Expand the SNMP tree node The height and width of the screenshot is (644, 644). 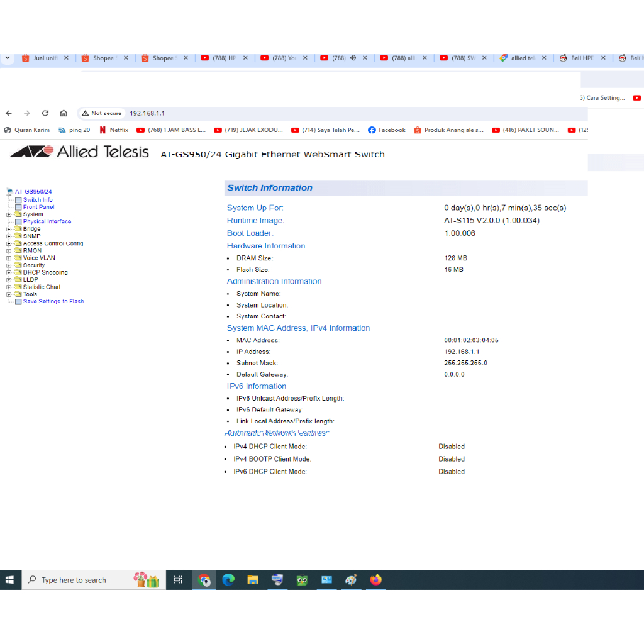click(9, 236)
